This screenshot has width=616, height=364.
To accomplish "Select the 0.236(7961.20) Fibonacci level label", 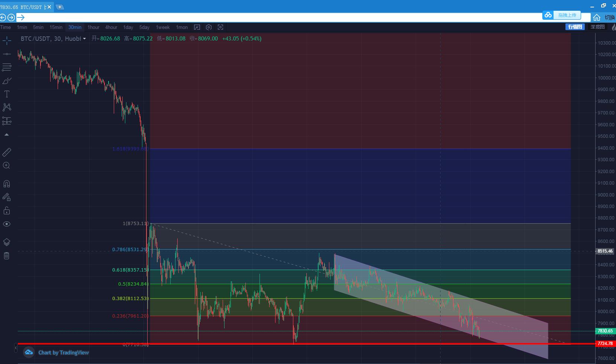I will click(130, 316).
